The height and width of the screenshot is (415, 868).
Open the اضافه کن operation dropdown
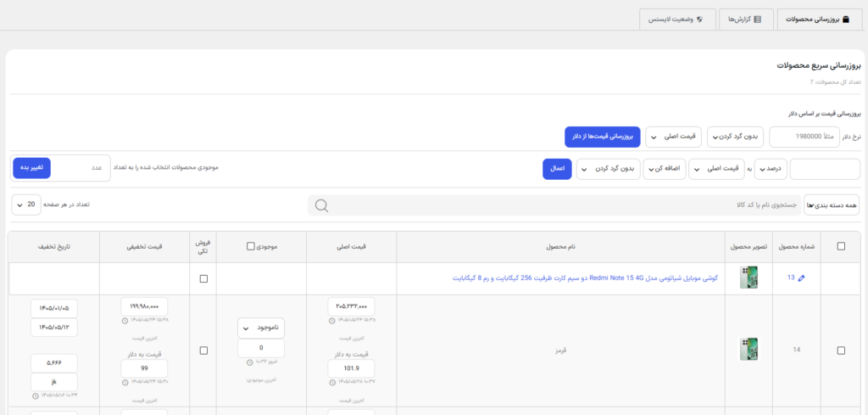pyautogui.click(x=665, y=170)
